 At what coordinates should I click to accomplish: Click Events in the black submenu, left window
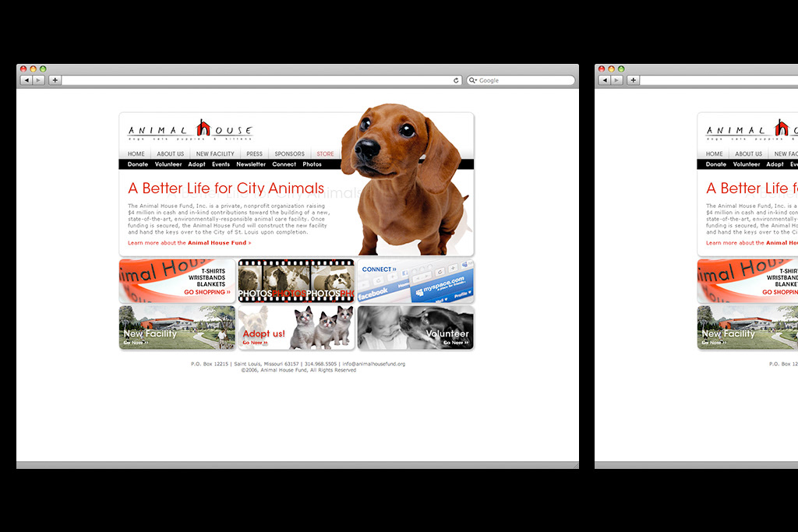pos(221,164)
